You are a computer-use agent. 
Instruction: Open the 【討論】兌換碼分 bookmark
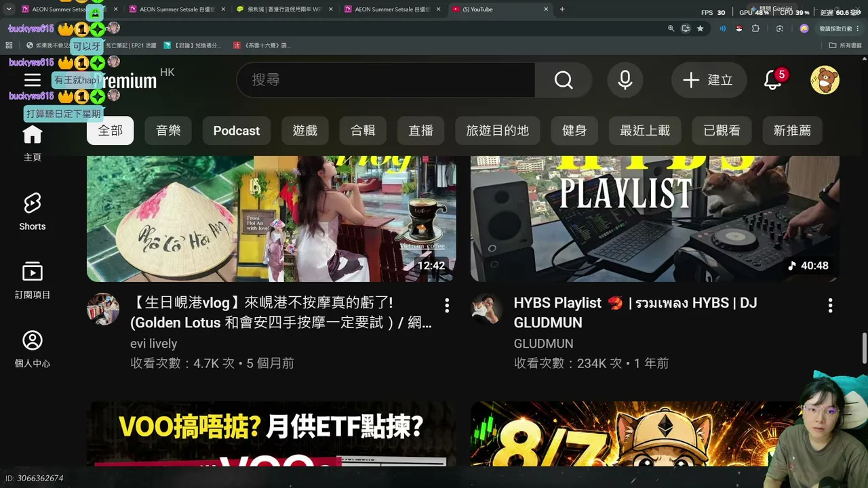click(192, 45)
